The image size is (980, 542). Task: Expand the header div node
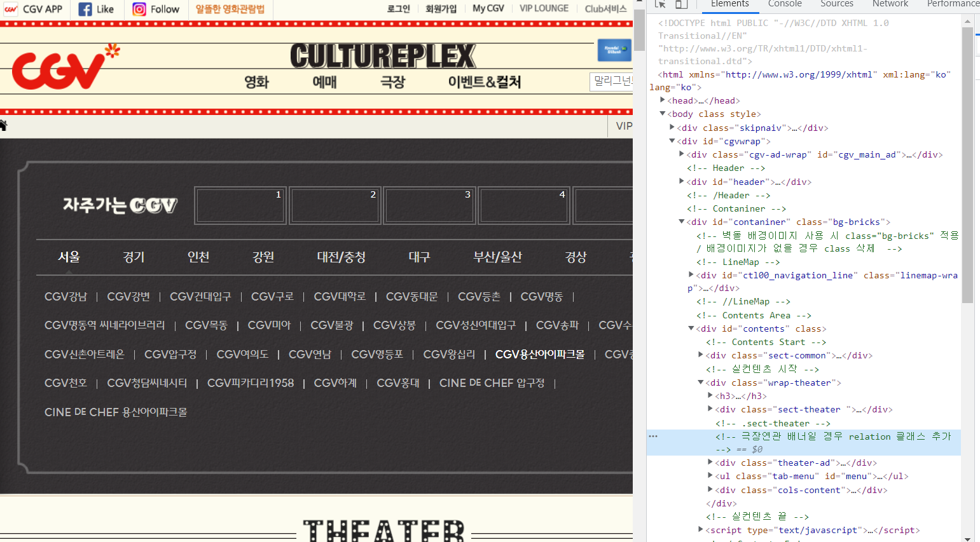[x=681, y=181]
